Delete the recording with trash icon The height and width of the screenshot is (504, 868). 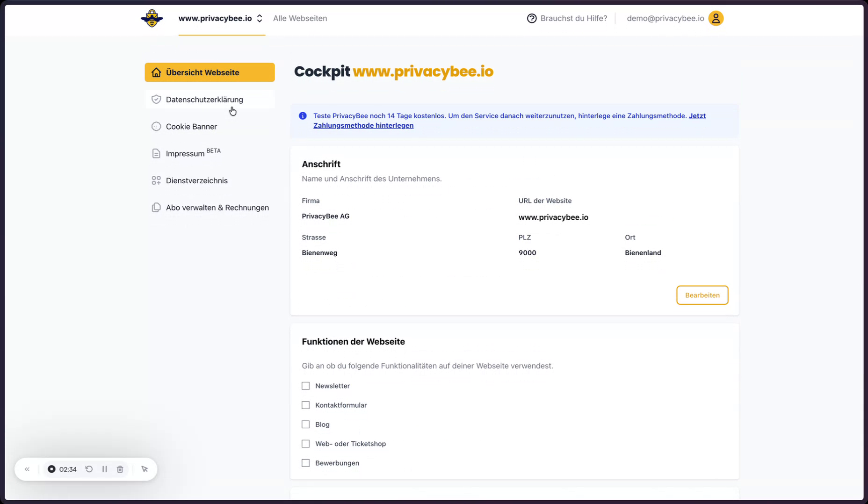pos(120,469)
